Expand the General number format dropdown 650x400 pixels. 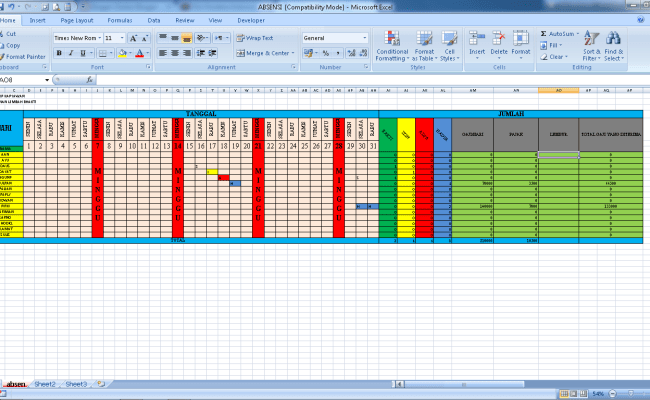pos(367,38)
